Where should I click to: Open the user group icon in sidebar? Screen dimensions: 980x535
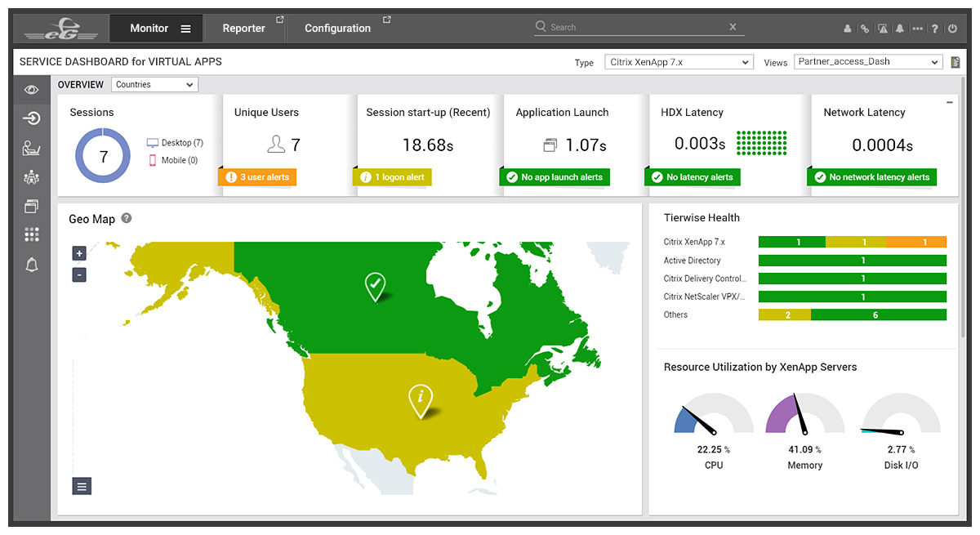tap(32, 177)
